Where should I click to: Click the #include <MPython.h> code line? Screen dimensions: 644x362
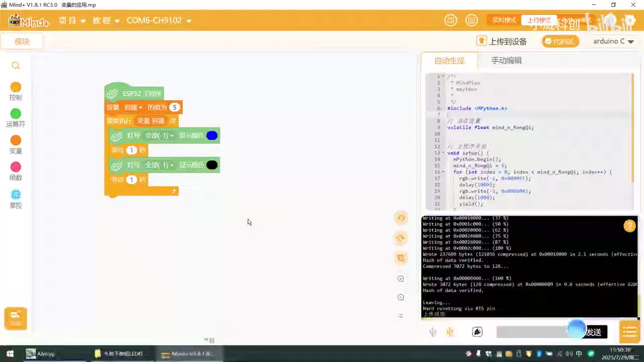click(477, 108)
